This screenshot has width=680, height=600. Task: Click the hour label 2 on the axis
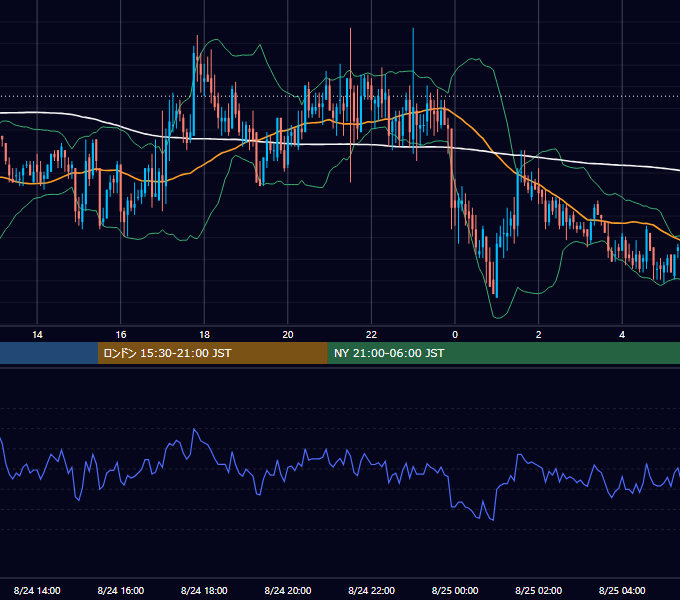click(x=539, y=335)
